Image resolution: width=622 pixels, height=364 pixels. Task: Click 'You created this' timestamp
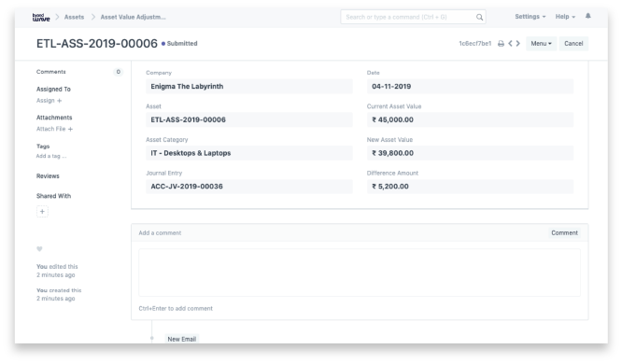pyautogui.click(x=59, y=294)
